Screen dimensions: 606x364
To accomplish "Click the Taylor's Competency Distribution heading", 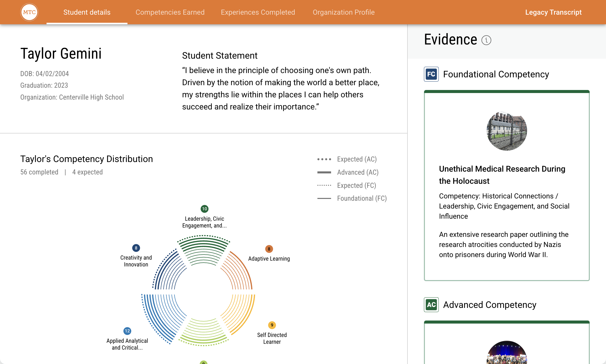I will (x=86, y=159).
